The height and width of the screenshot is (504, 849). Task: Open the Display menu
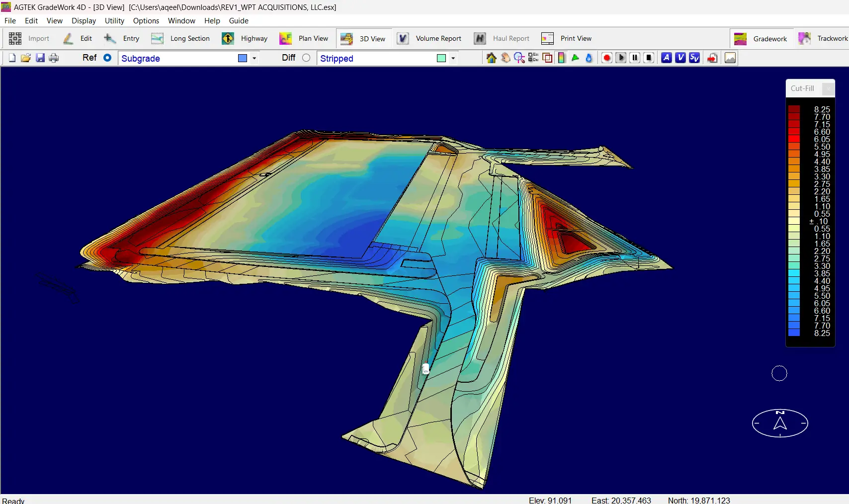point(84,21)
